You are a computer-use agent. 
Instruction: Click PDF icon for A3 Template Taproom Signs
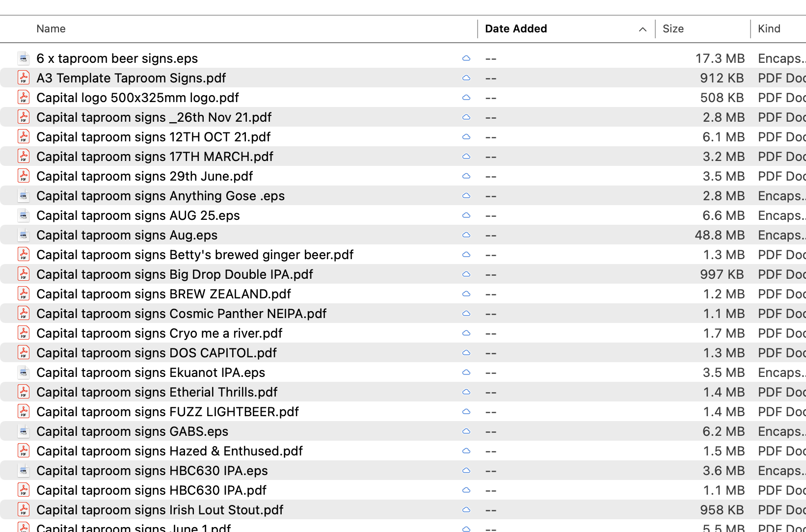pyautogui.click(x=24, y=78)
